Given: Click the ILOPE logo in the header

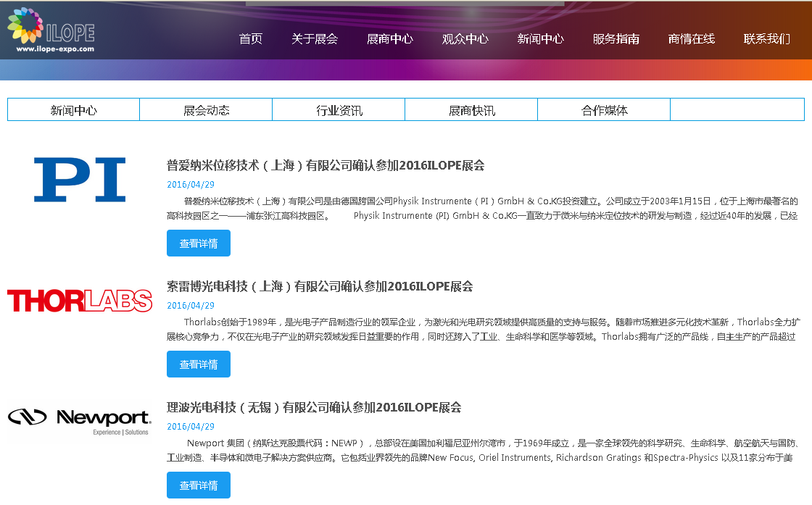Looking at the screenshot, I should (x=51, y=30).
